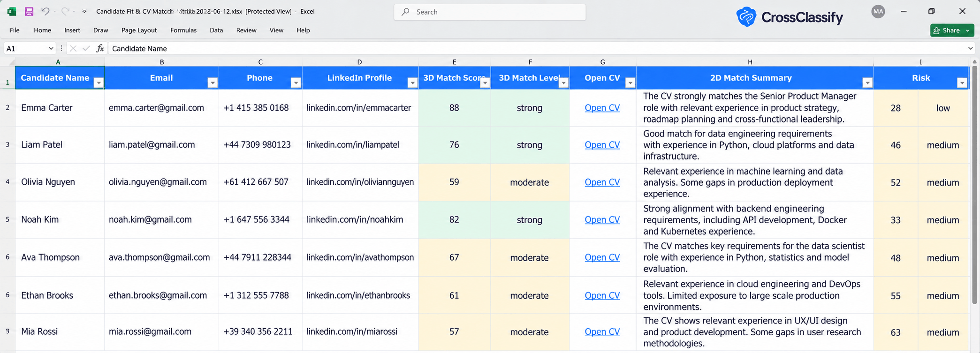Click the formula bar Enter checkmark icon
The height and width of the screenshot is (353, 980).
(x=86, y=48)
